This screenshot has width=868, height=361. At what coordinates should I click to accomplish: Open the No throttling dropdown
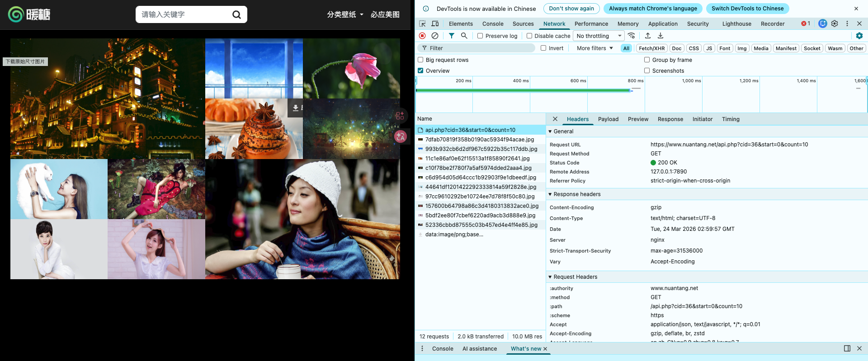599,36
